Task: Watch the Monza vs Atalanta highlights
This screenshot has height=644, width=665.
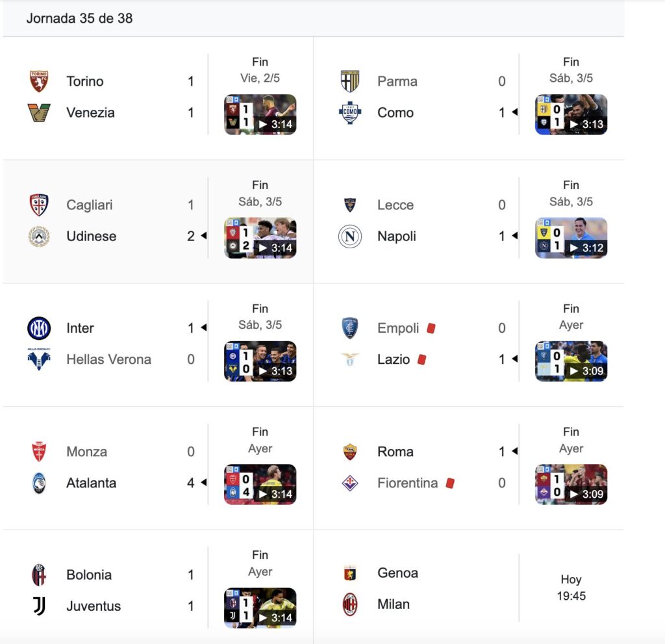Action: (x=260, y=484)
